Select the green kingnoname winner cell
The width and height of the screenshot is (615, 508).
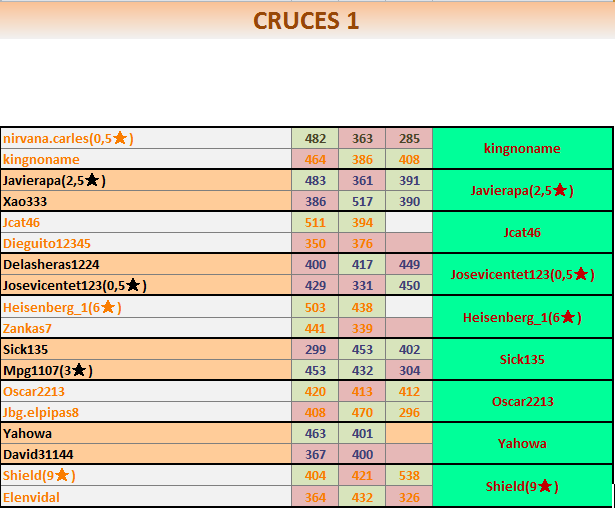coord(521,148)
